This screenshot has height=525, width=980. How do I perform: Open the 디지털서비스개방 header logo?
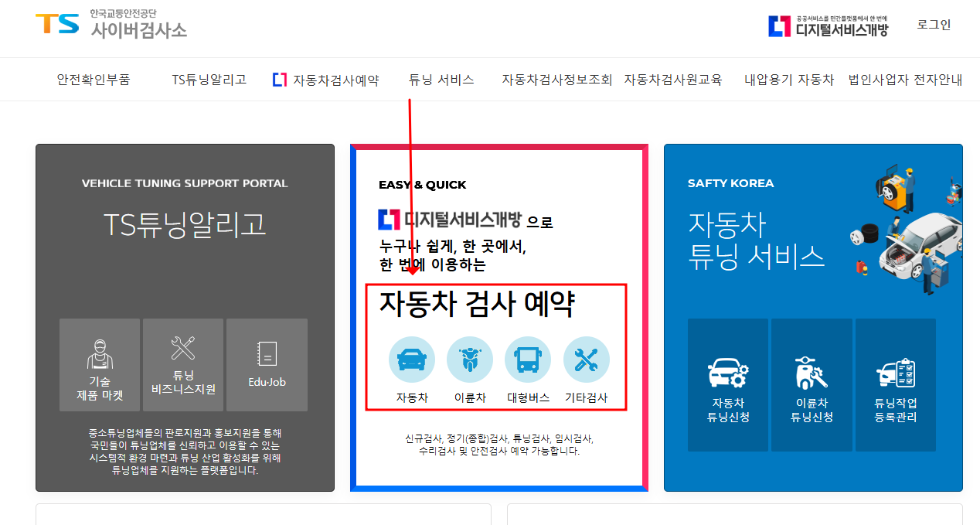(828, 26)
